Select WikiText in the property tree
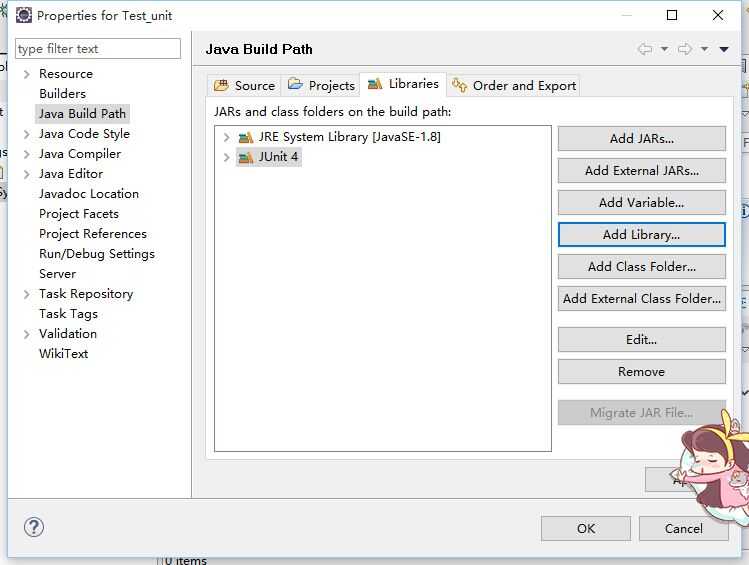The height and width of the screenshot is (565, 749). click(x=64, y=354)
